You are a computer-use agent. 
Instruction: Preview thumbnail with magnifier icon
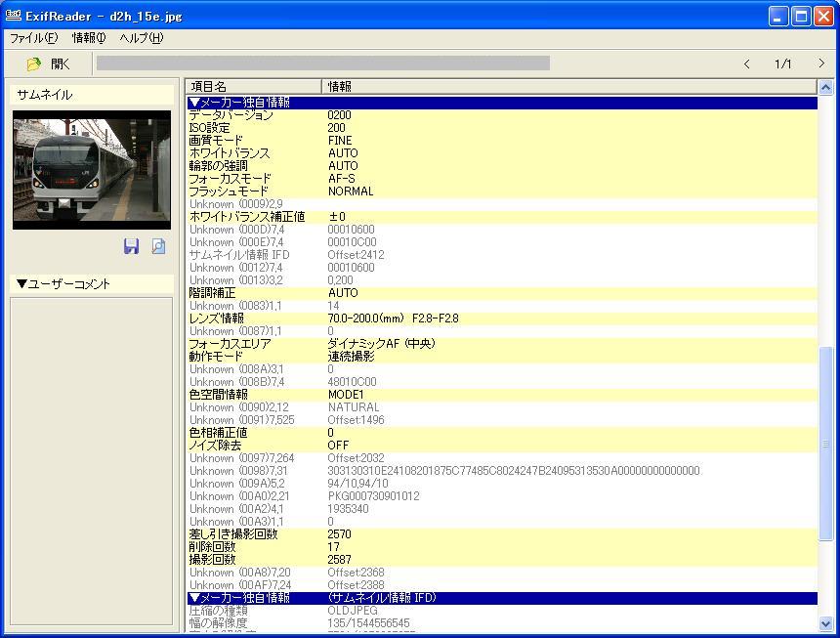pyautogui.click(x=158, y=246)
